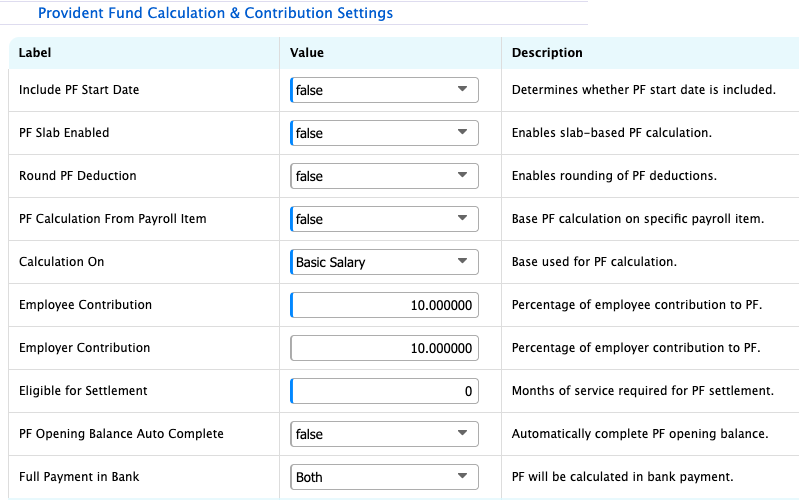Select the Eligible for Settlement months field
The width and height of the screenshot is (799, 502).
coord(384,391)
